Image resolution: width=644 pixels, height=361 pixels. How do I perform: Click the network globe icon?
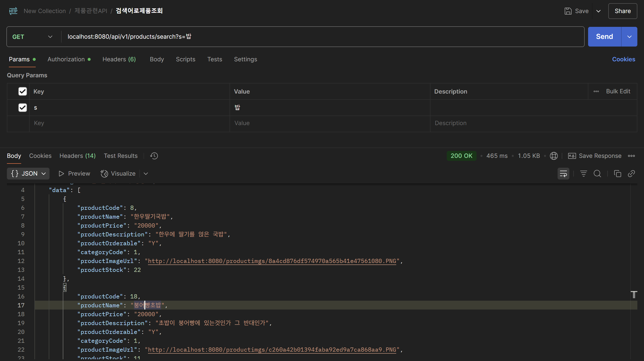554,156
